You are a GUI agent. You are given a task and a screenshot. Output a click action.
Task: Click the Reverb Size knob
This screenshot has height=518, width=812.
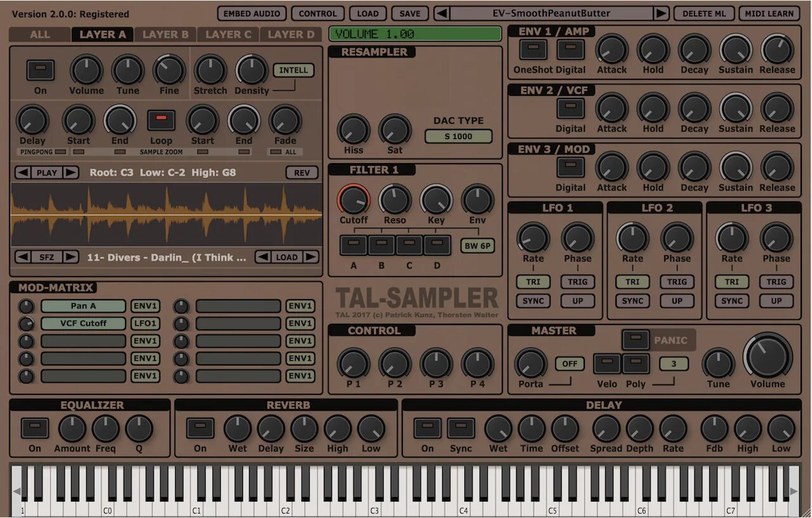pyautogui.click(x=304, y=429)
